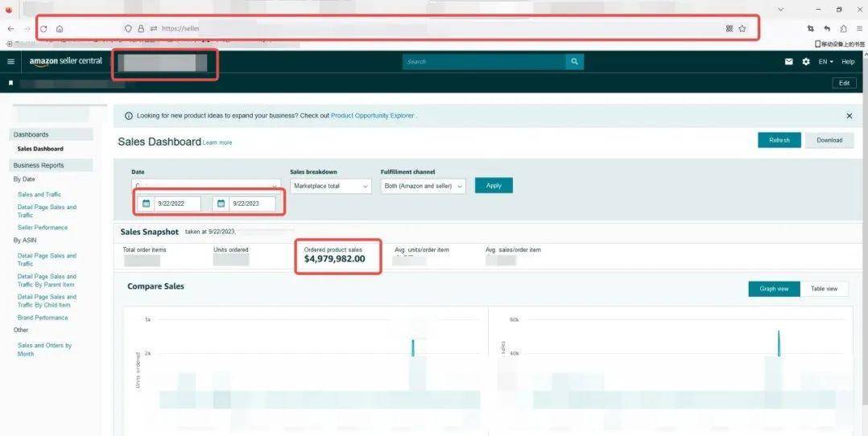Click the Edit button in header bar

(x=844, y=83)
